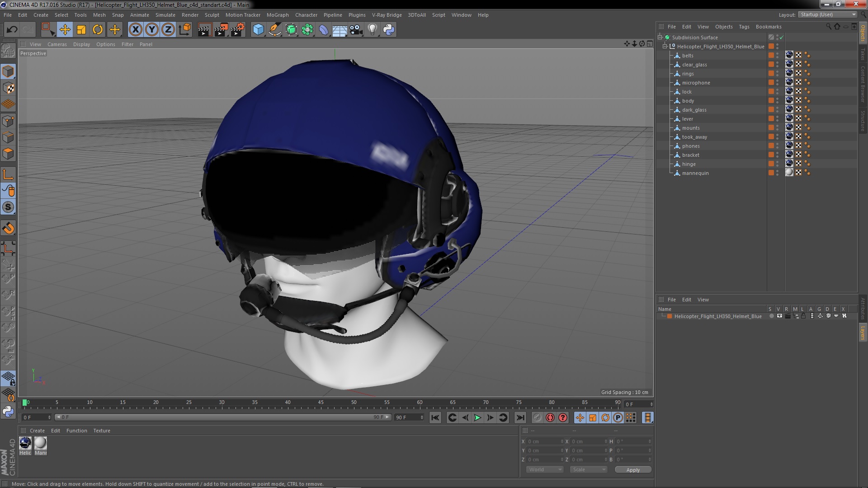The image size is (868, 488).
Task: Select the microphone object
Action: [x=696, y=83]
